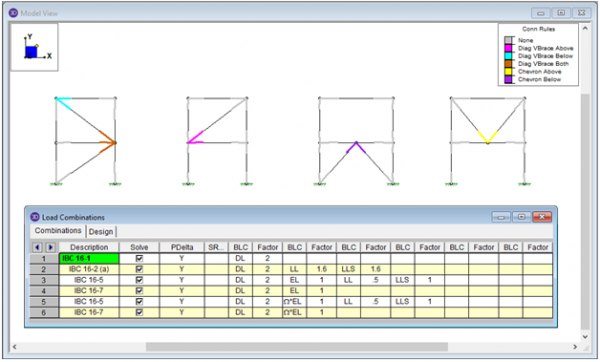Image resolution: width=600 pixels, height=362 pixels.
Task: Select the purple Chevron Below brace joint
Action: point(356,147)
